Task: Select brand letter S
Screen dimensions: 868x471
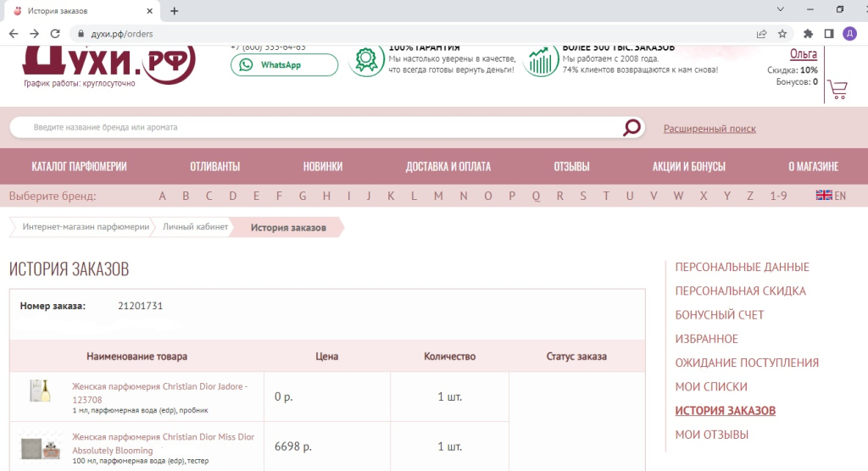Action: coord(583,196)
